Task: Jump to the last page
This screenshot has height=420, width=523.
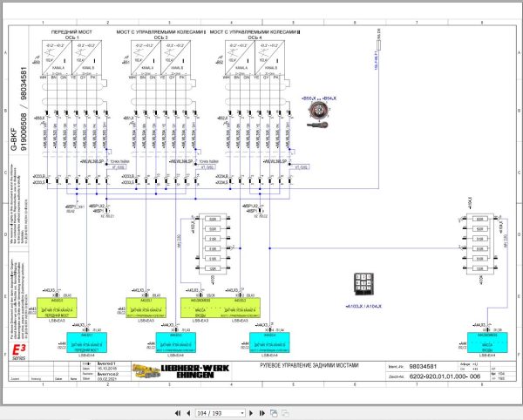Action: click(262, 413)
